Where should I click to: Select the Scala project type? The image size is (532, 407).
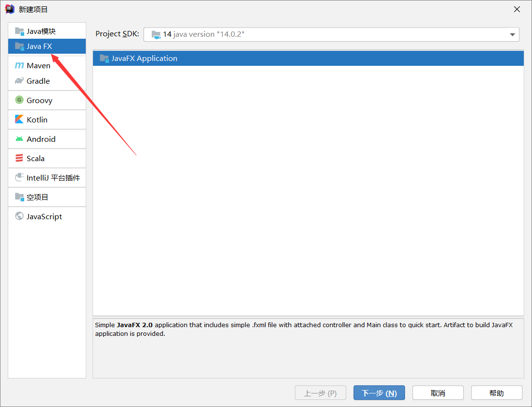pos(47,158)
